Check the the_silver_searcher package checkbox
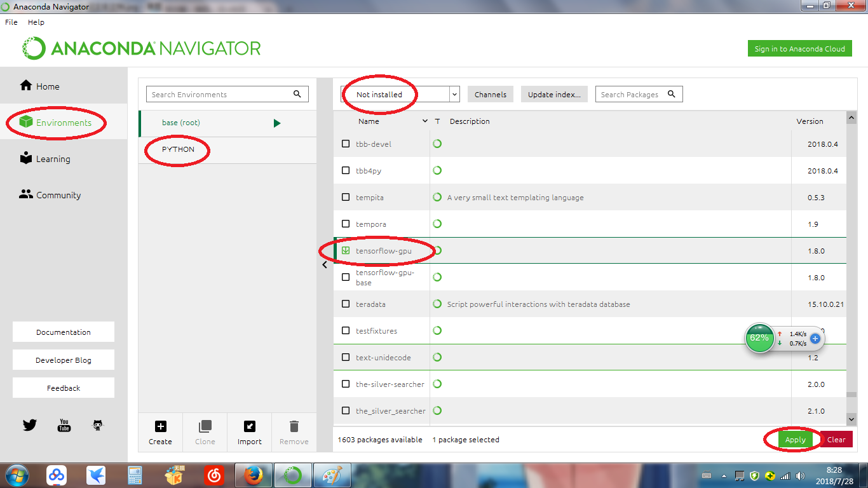The image size is (868, 488). (346, 410)
